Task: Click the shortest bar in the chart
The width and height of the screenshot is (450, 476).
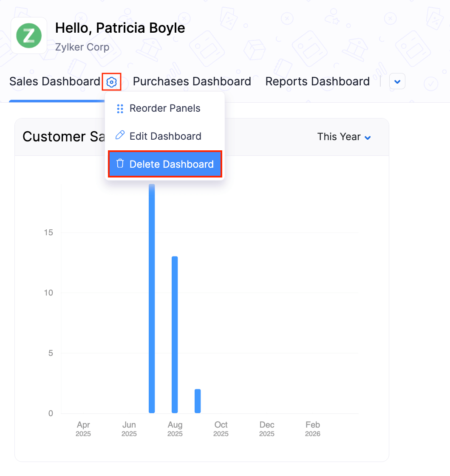Action: tap(198, 401)
